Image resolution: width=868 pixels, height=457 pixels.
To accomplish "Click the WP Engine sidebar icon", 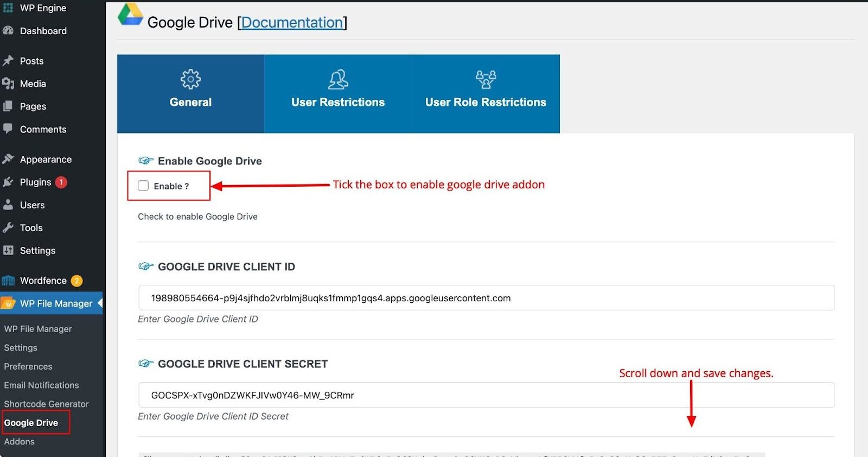I will pos(8,8).
